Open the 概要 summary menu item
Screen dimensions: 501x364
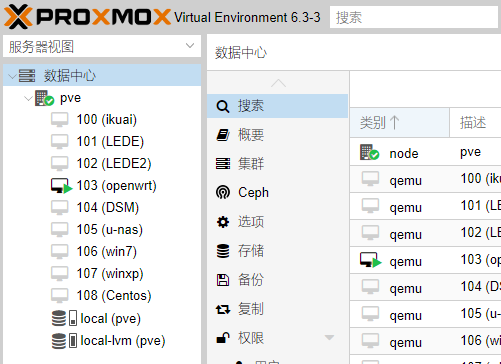(x=277, y=135)
